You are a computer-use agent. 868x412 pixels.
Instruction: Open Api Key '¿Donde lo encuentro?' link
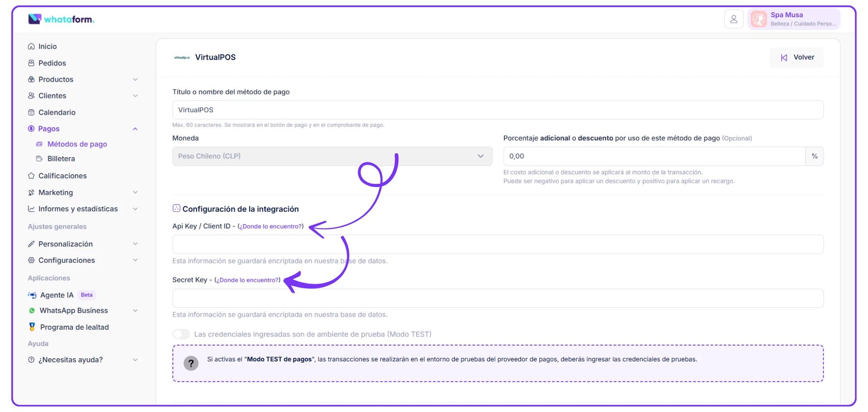point(270,226)
